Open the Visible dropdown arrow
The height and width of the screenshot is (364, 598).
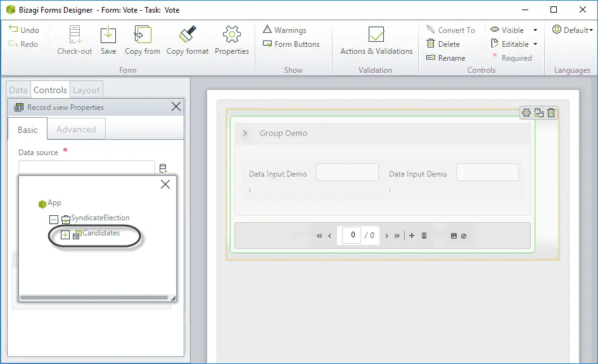[535, 30]
